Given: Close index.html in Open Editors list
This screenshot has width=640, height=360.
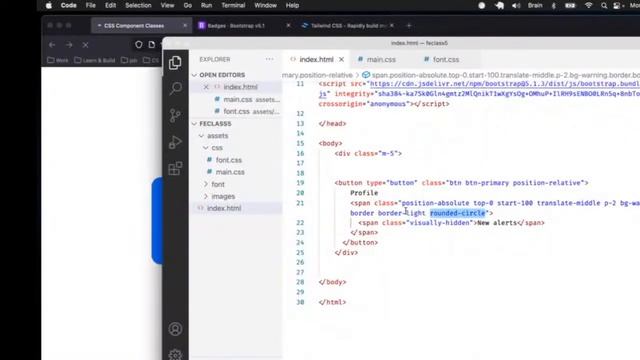Looking at the screenshot, I should coord(206,87).
